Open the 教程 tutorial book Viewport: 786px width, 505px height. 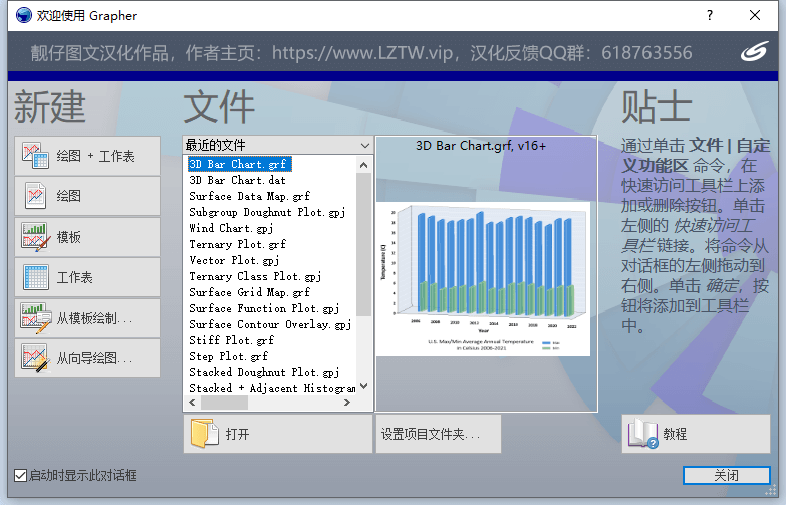696,434
